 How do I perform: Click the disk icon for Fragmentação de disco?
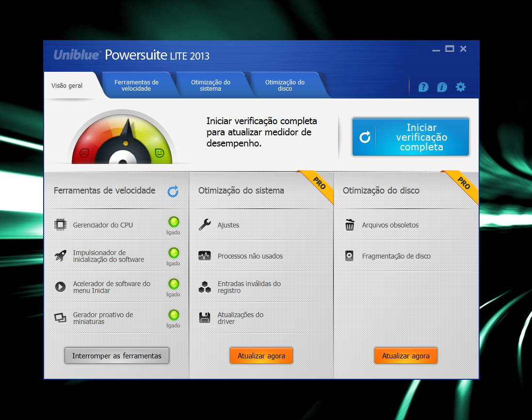coord(350,256)
